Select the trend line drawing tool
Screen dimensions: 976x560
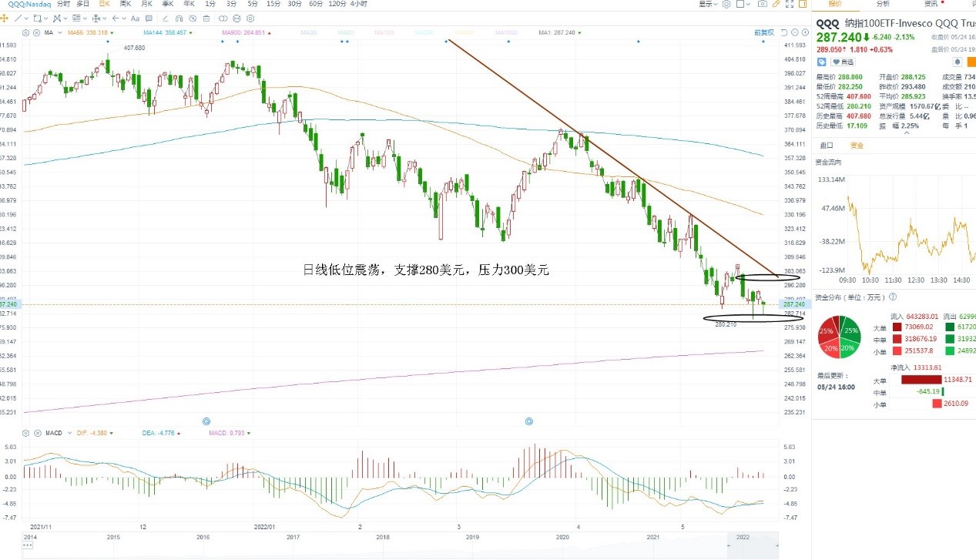(x=18, y=18)
